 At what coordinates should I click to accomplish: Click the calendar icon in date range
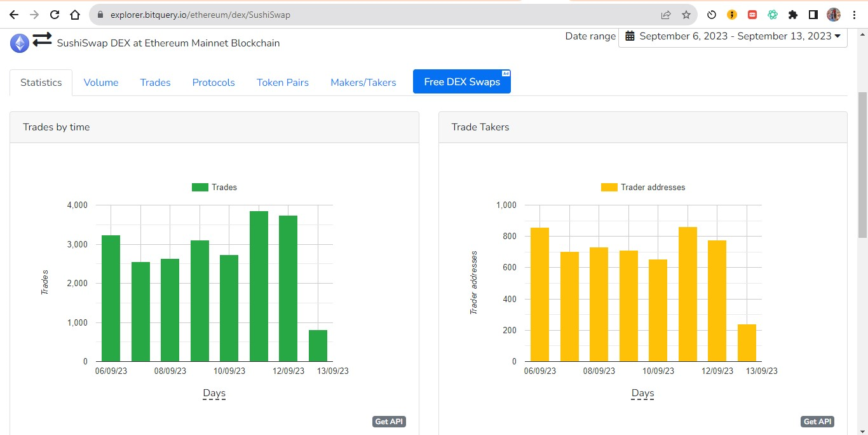pyautogui.click(x=630, y=36)
